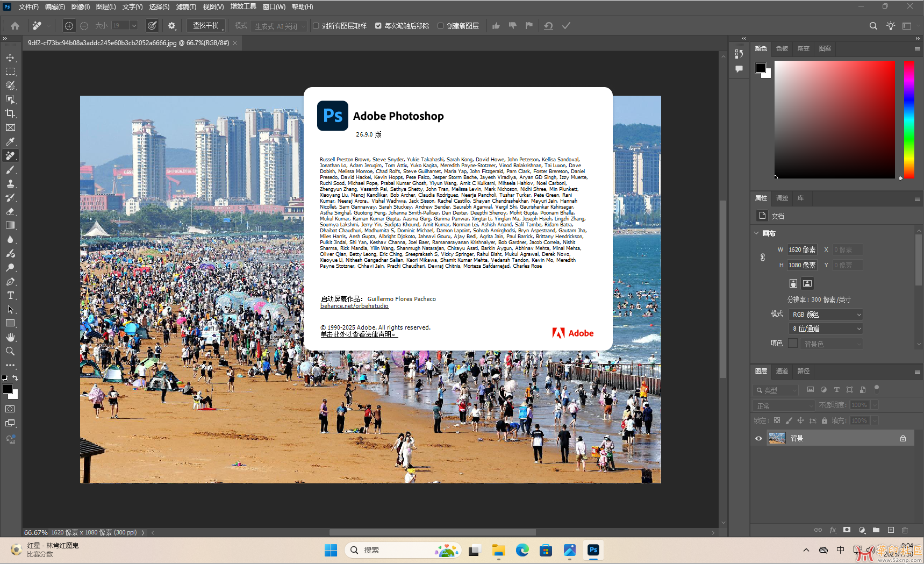Open blend mode 正常 dropdown
This screenshot has width=924, height=564.
tap(784, 405)
